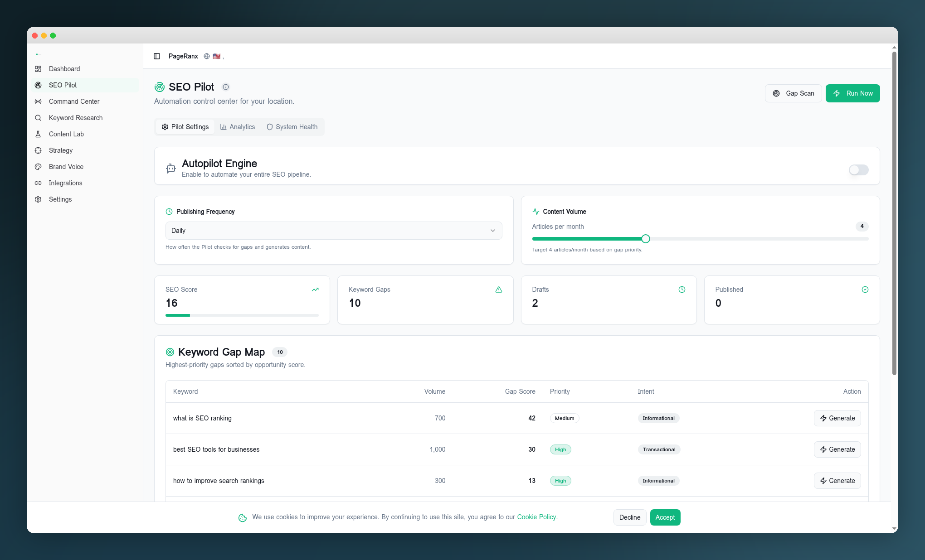Collapse the sidebar using the panel icon
Screen dimensions: 925x560
[x=157, y=56]
